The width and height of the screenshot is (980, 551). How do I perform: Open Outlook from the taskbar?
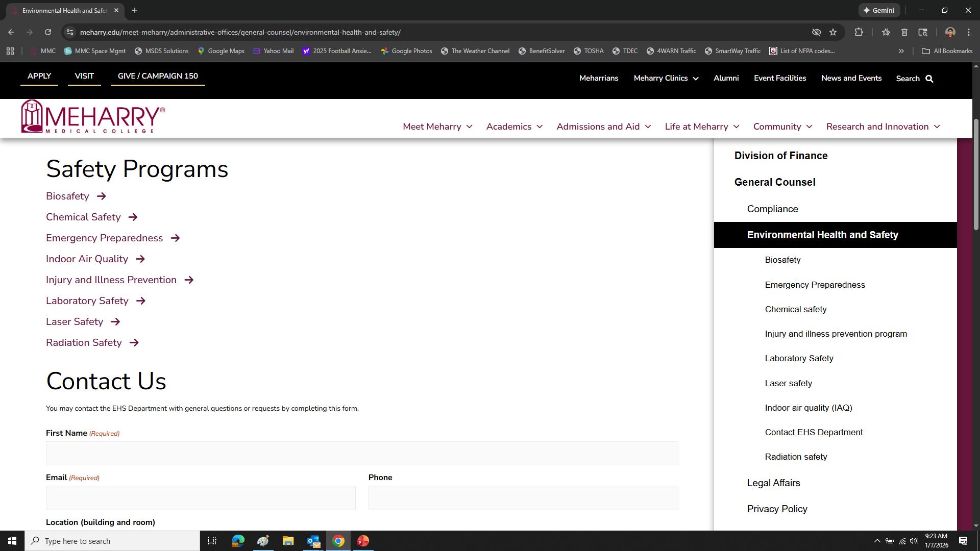[313, 541]
